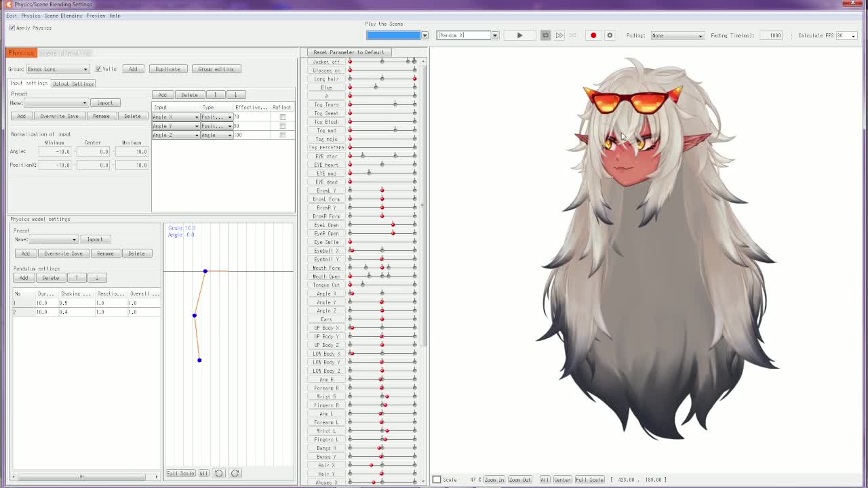Open the Fading dropdown

tap(677, 35)
